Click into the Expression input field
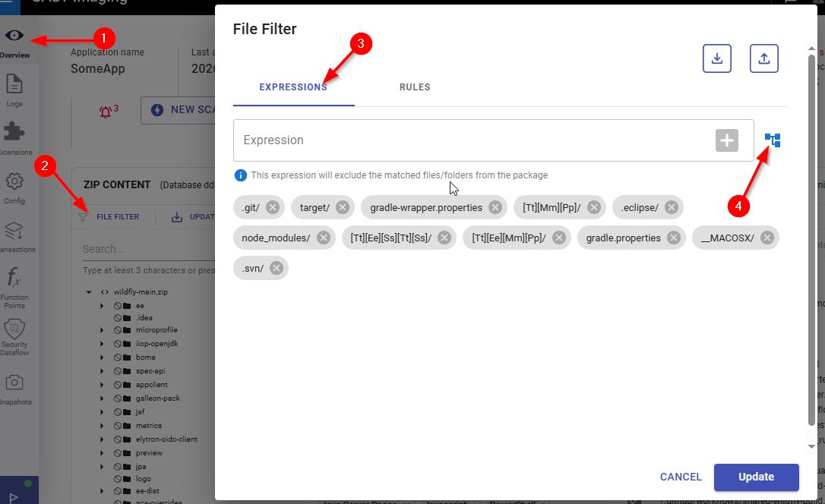This screenshot has width=825, height=504. [x=471, y=140]
